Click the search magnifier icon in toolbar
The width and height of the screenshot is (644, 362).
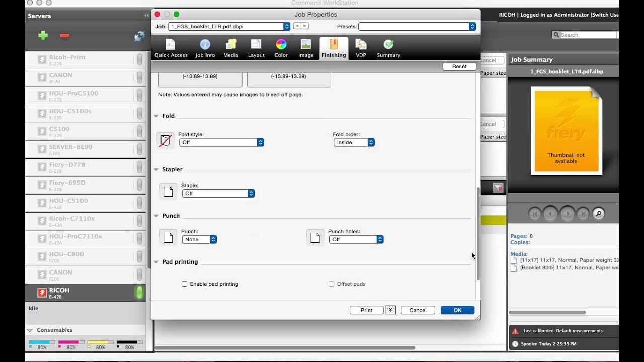coord(556,35)
